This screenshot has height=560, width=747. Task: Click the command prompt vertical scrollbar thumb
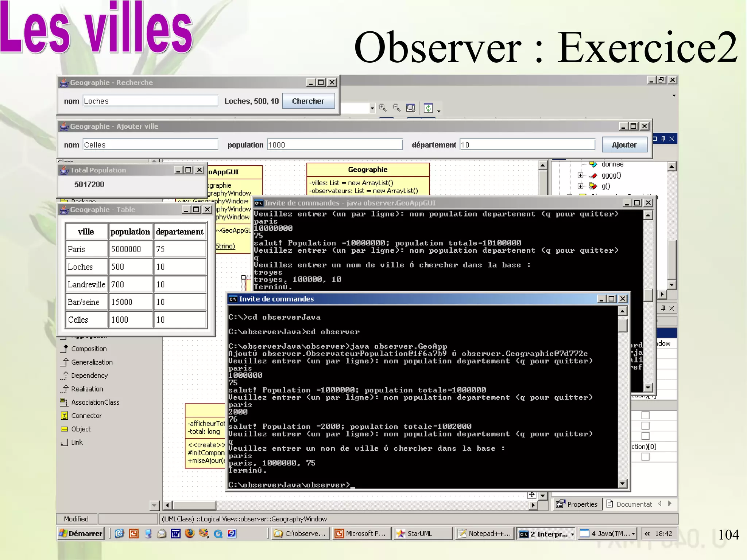[623, 325]
